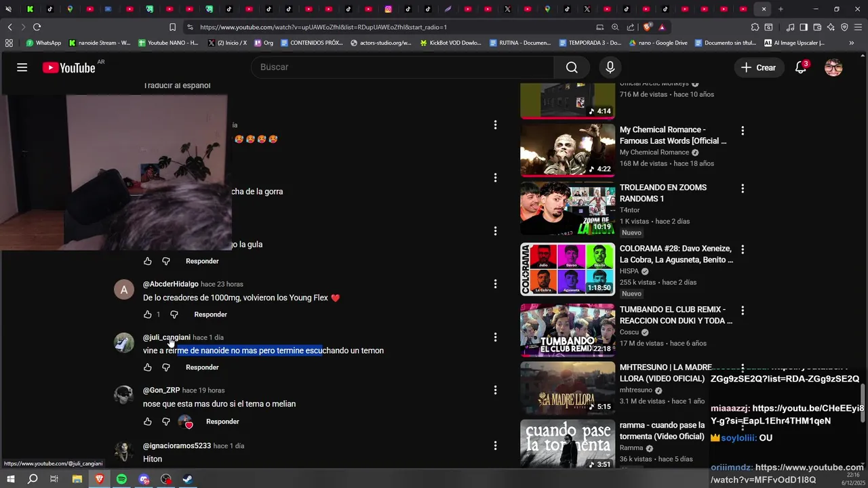This screenshot has height=488, width=868.
Task: Open KickBot VOD Download bookmark
Action: tap(451, 43)
